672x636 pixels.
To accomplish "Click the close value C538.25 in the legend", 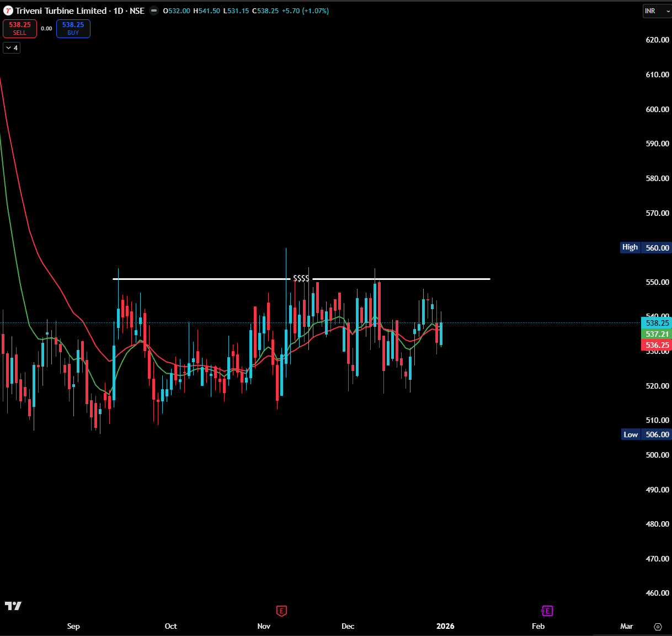I will (265, 11).
